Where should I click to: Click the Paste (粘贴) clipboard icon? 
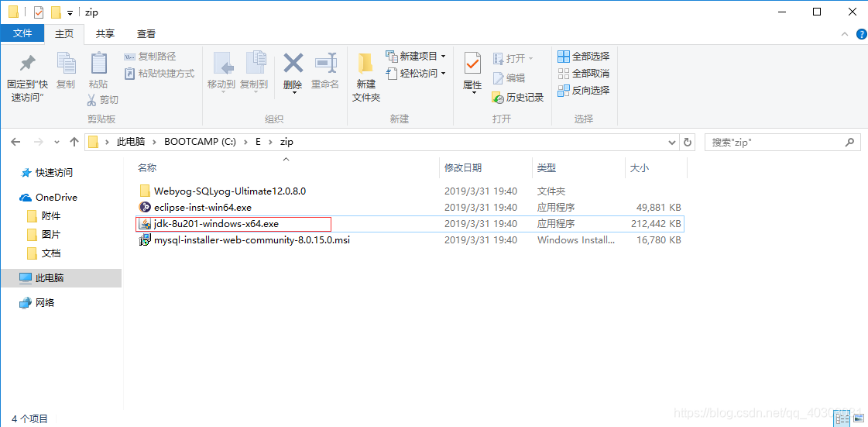98,64
